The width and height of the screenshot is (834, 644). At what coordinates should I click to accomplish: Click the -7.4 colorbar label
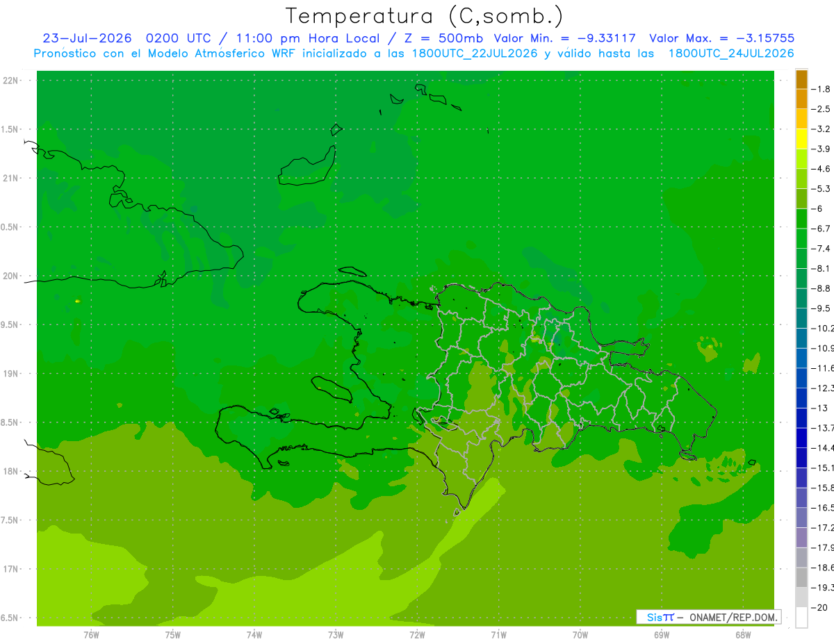(821, 249)
